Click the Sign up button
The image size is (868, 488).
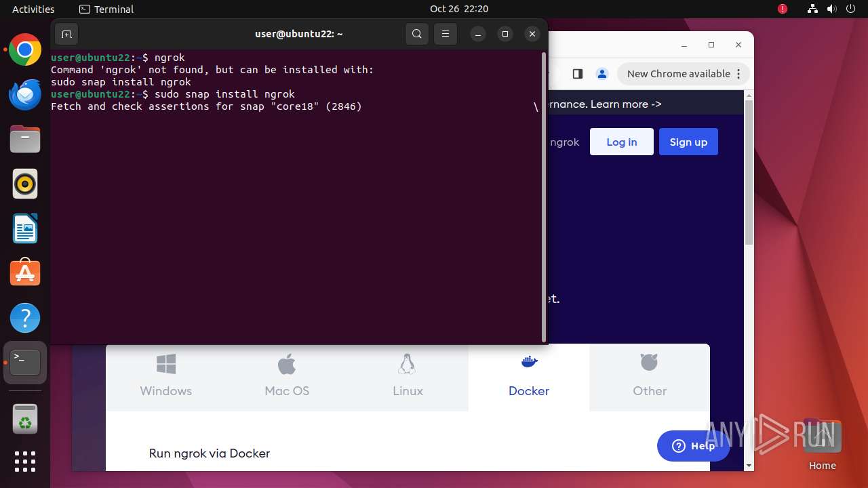click(x=688, y=142)
